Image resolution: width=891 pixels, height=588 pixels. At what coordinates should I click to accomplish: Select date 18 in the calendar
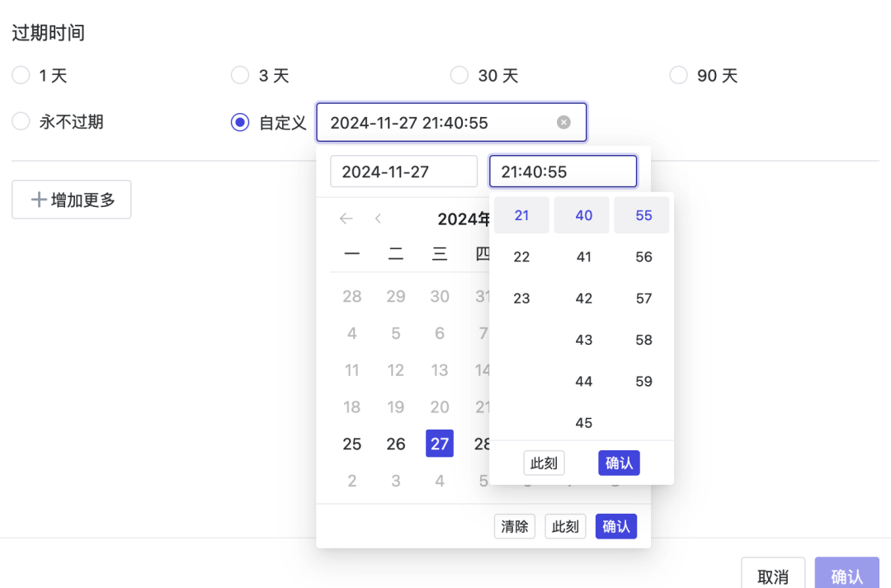pos(351,407)
